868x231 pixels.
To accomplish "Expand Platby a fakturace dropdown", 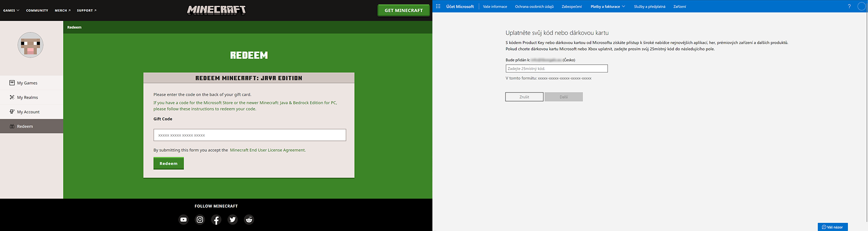I will pyautogui.click(x=608, y=6).
